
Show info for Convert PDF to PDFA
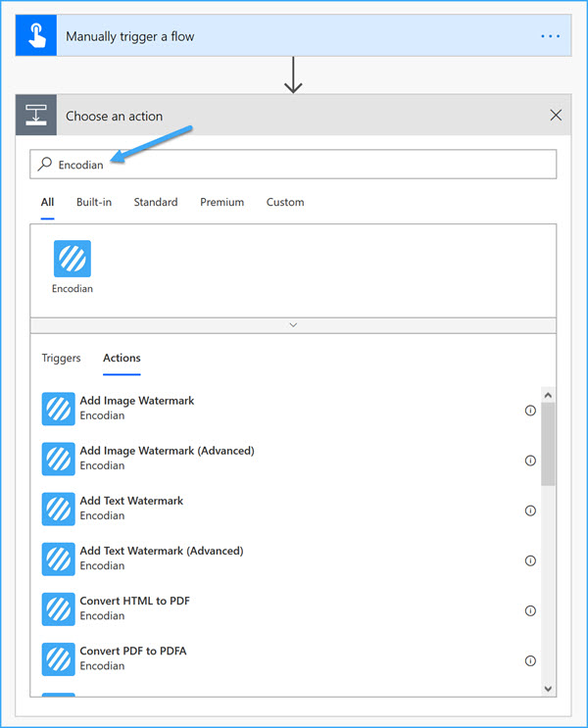click(x=530, y=660)
